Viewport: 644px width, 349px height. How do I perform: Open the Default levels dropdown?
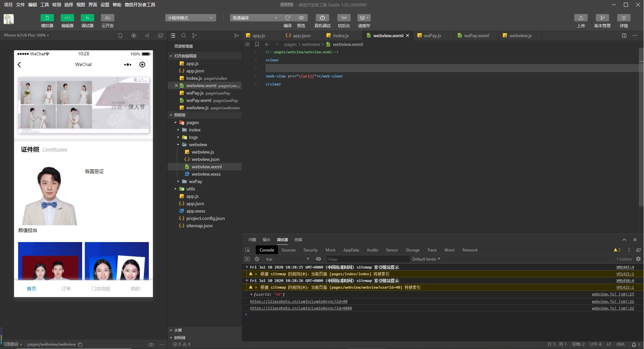[x=426, y=259]
